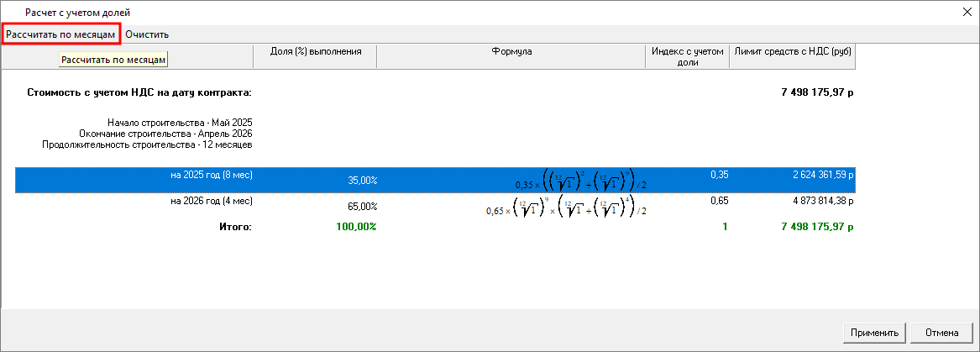Click the 'Доля (%) выполнения' column header
This screenshot has width=980, height=352.
click(x=315, y=52)
